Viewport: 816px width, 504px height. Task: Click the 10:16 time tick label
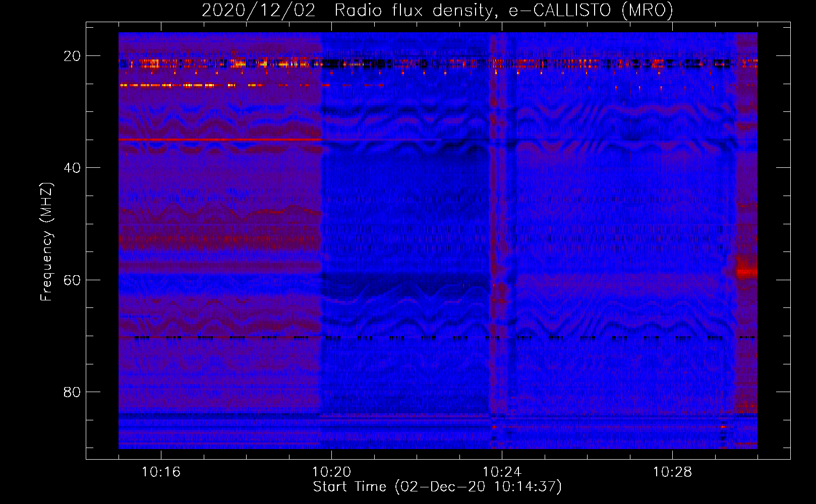pyautogui.click(x=161, y=472)
